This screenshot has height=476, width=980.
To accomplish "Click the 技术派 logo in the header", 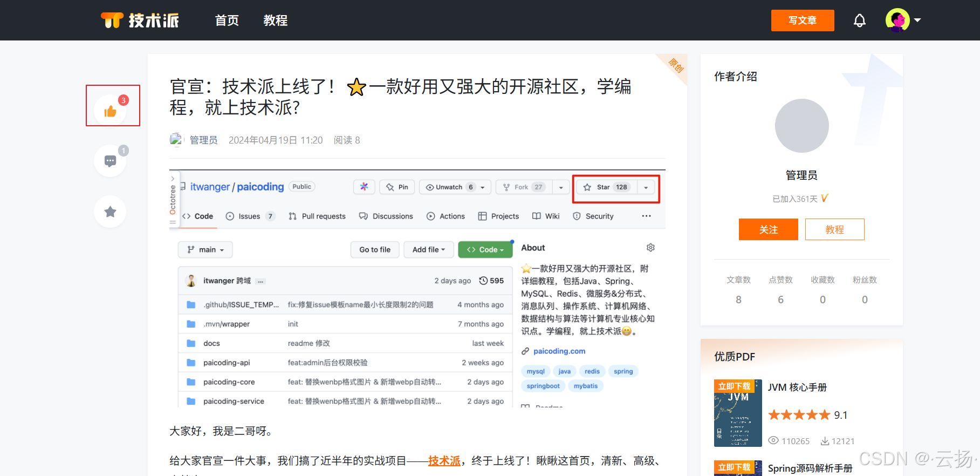I will [140, 21].
